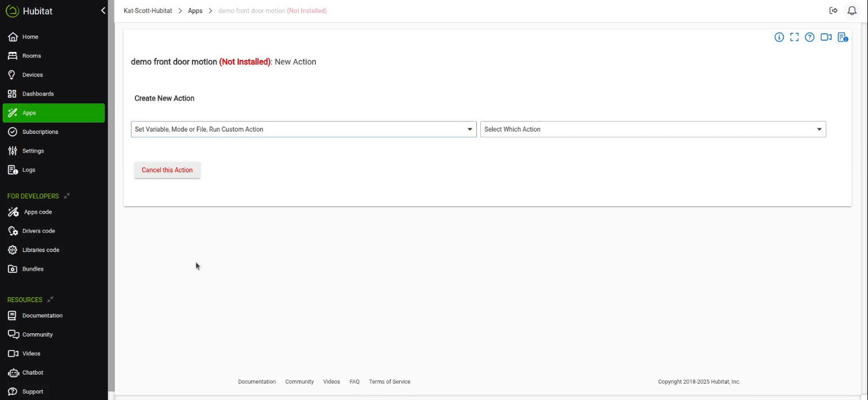Open the Set Variable, Mode or File dropdown
The height and width of the screenshot is (400, 868).
point(304,129)
